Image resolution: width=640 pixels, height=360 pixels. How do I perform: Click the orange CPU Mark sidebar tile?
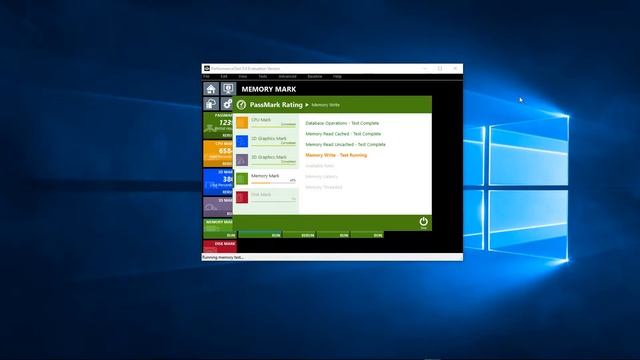(218, 153)
